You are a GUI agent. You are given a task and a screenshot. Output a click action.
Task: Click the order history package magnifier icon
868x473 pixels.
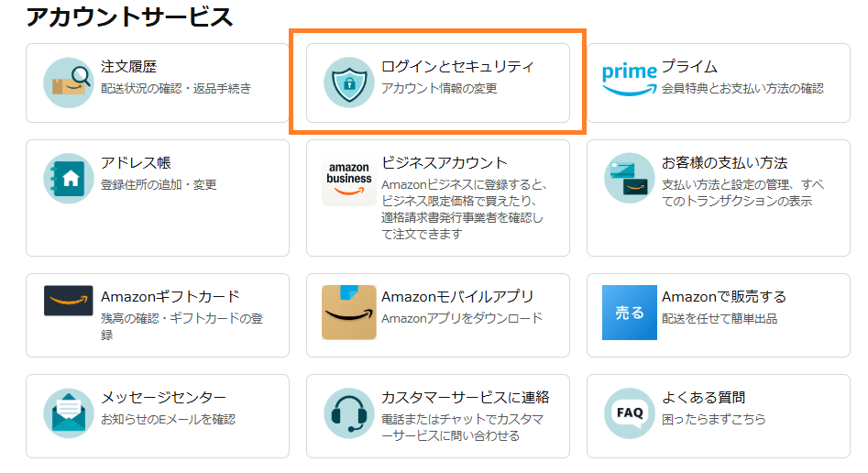[69, 82]
